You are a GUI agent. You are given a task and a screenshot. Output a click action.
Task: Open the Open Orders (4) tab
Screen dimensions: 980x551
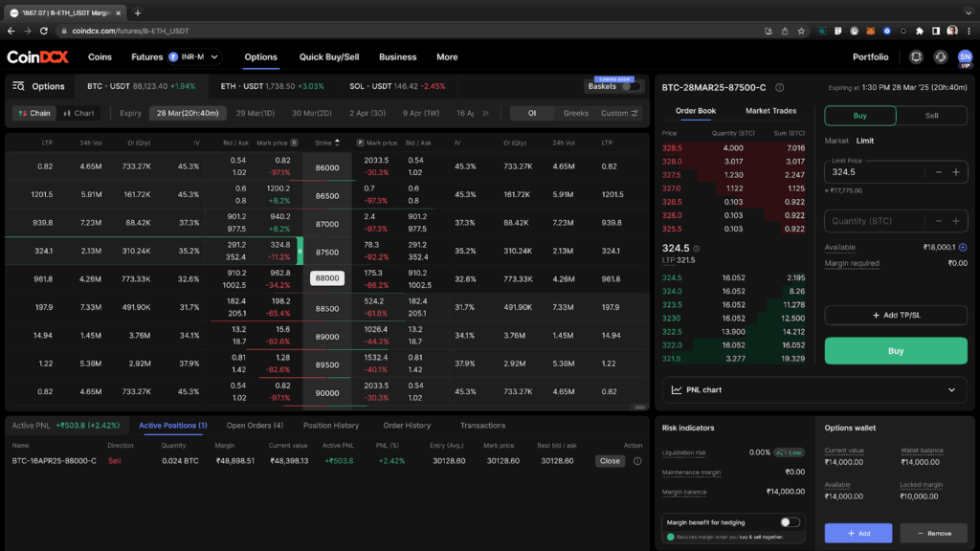click(x=255, y=426)
